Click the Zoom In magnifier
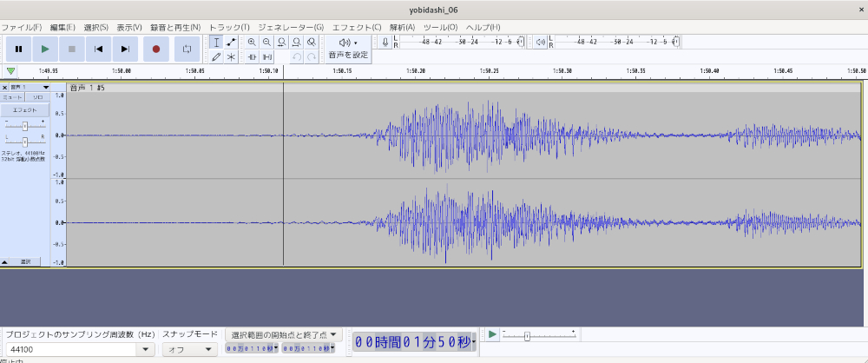 point(252,42)
